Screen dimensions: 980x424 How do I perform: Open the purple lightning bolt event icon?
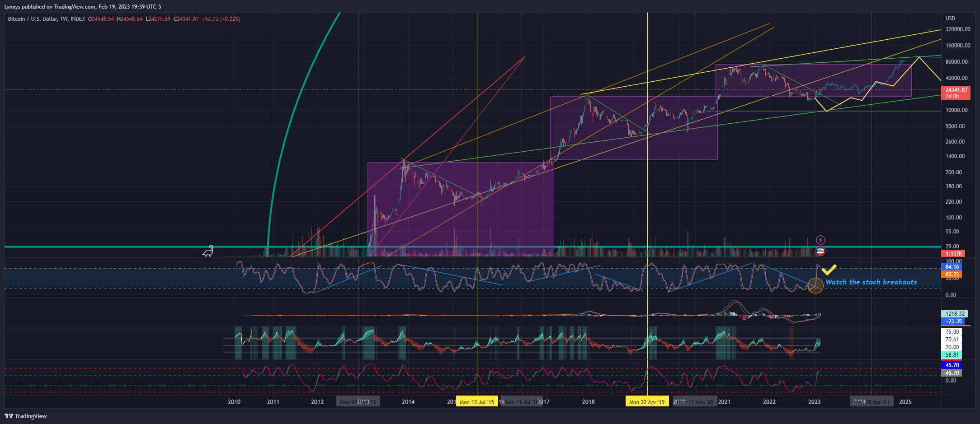coord(820,240)
